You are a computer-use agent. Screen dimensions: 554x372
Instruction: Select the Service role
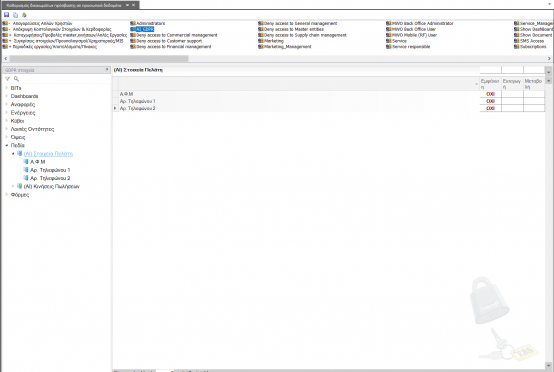(399, 41)
